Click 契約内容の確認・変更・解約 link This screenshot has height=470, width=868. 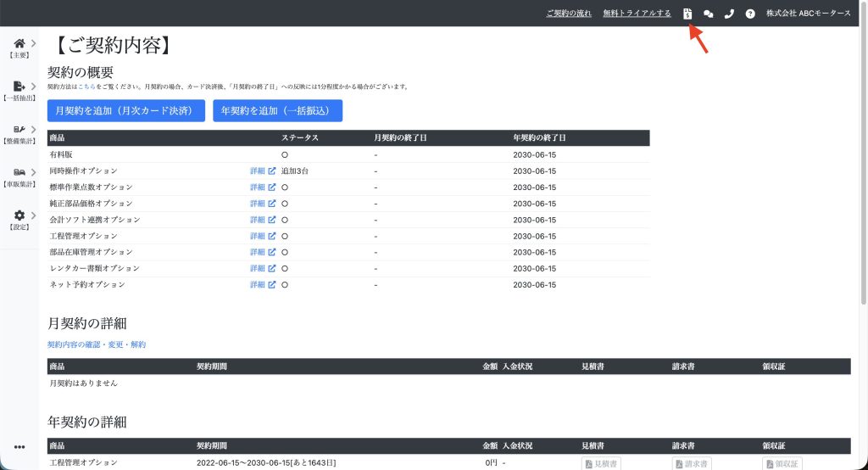pos(97,344)
